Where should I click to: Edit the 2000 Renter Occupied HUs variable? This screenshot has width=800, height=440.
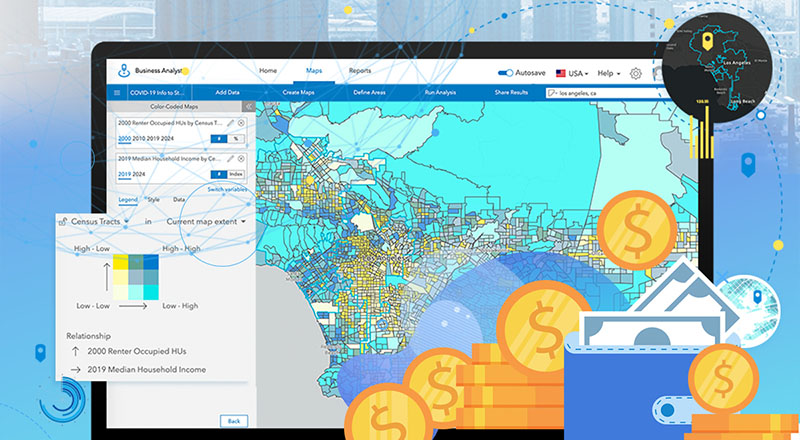(230, 122)
